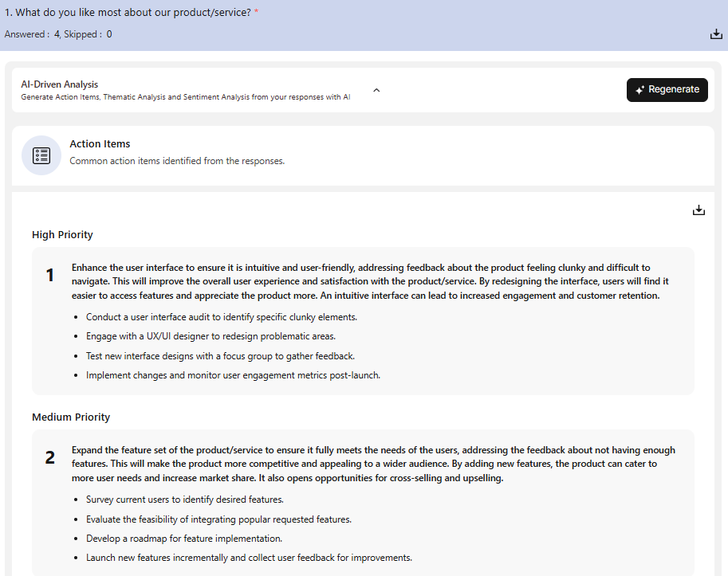Click the 'Survey current users' bullet
The image size is (728, 576).
click(x=185, y=500)
